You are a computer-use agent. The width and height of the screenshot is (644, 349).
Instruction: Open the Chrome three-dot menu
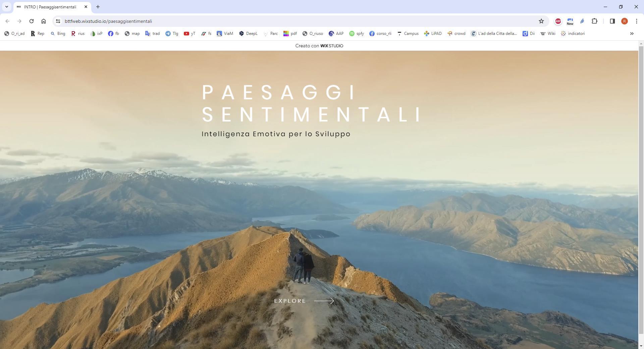click(636, 21)
